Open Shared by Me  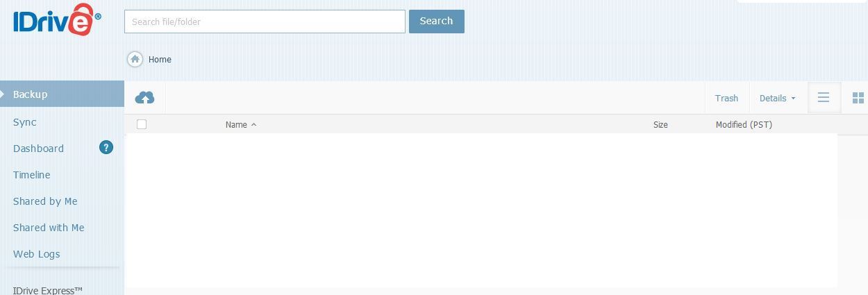point(45,201)
